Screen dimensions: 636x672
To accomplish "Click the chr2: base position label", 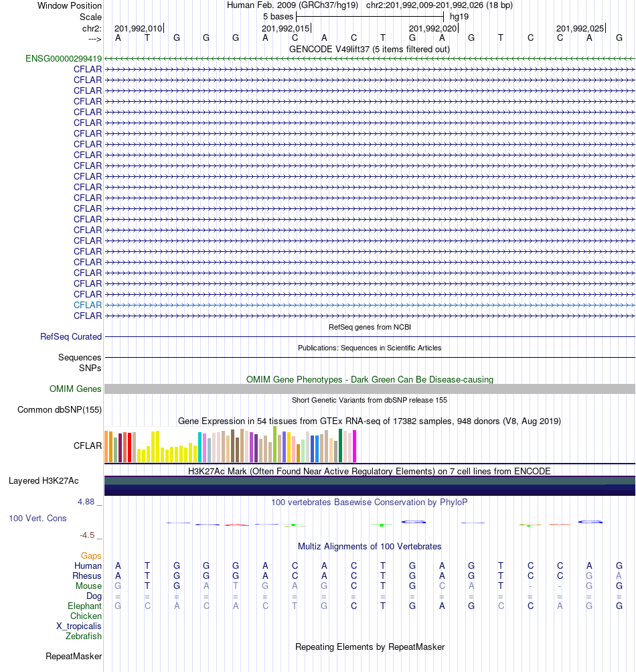I will [x=92, y=29].
